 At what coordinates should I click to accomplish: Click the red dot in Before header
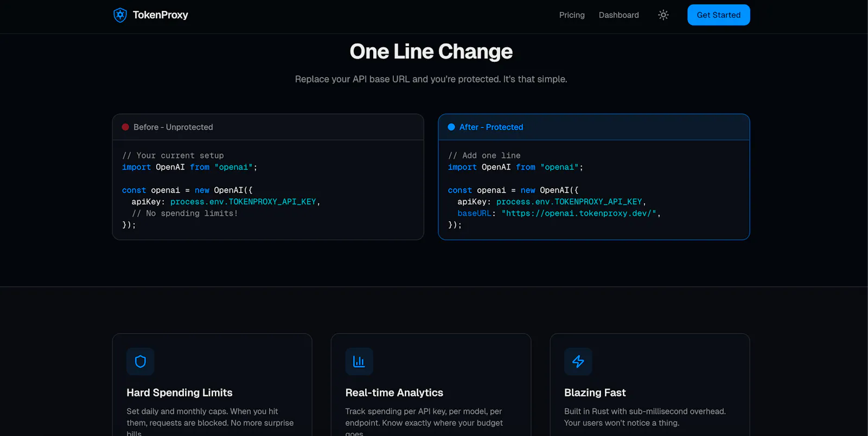tap(125, 127)
